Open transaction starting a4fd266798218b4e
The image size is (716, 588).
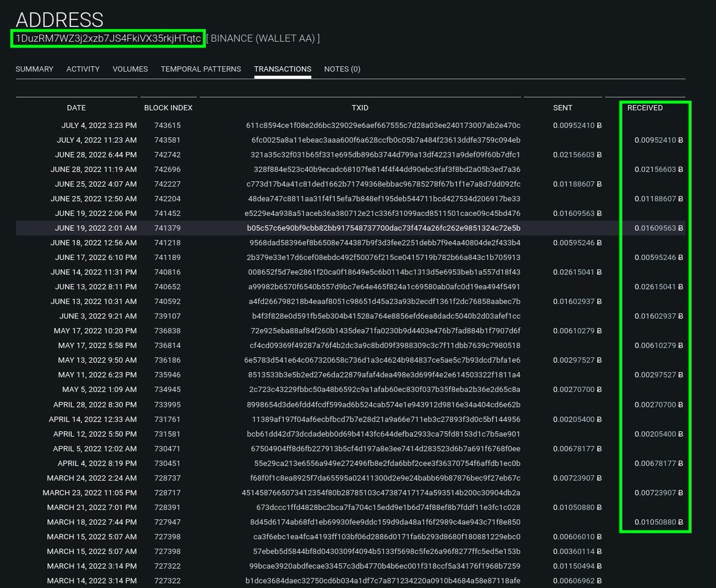click(x=384, y=301)
